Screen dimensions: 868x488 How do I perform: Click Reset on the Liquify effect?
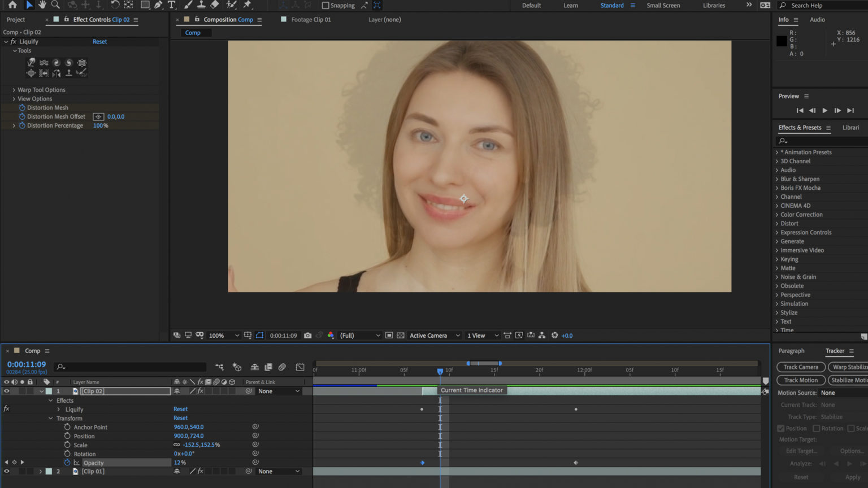99,41
